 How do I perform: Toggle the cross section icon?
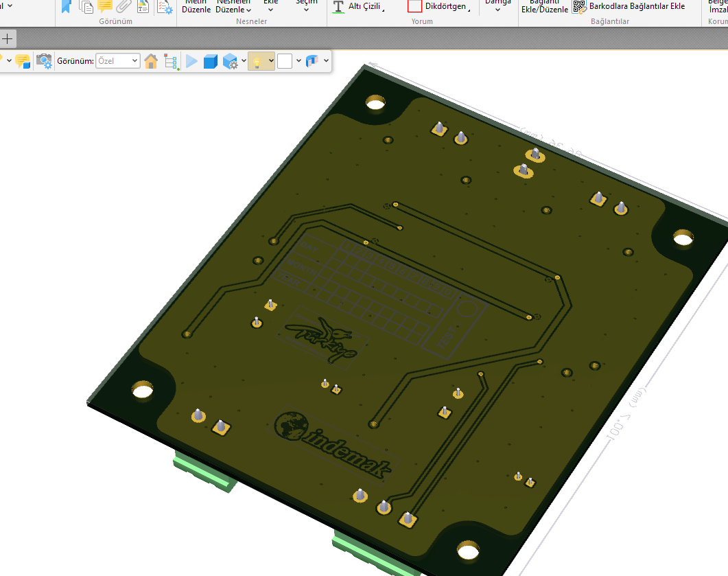pyautogui.click(x=312, y=61)
